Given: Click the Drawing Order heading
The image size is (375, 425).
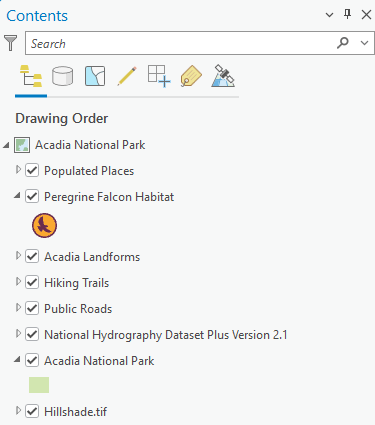Looking at the screenshot, I should point(62,119).
